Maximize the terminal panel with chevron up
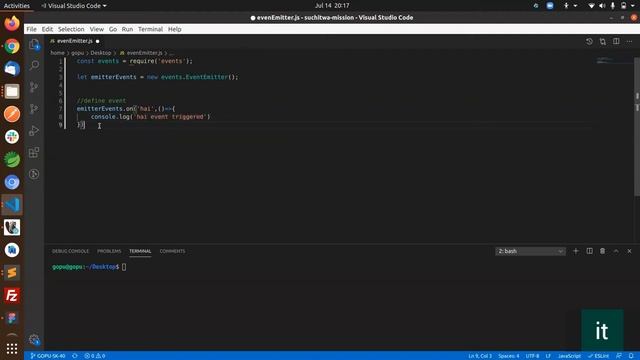Screen dimensions: 640x360 [616, 251]
